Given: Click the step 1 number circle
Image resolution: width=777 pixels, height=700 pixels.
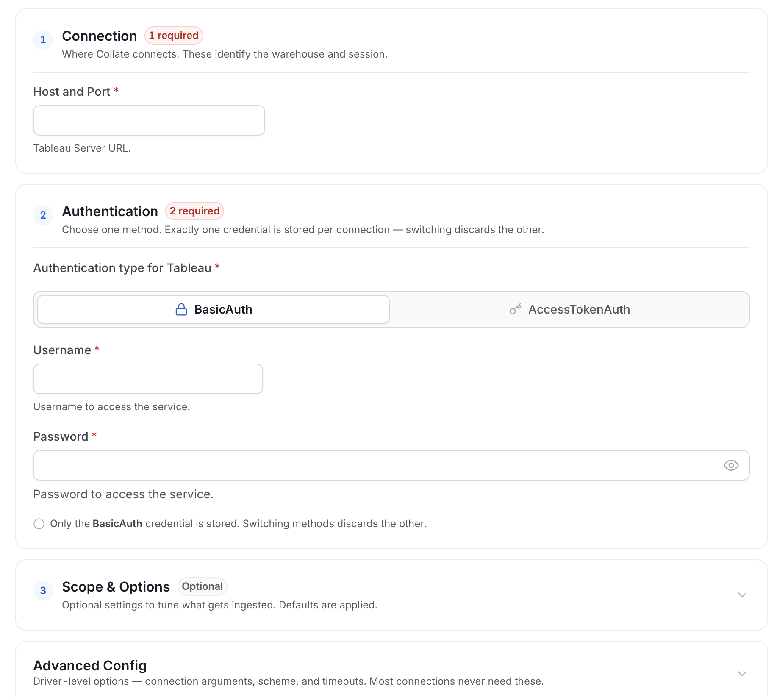Looking at the screenshot, I should tap(43, 40).
